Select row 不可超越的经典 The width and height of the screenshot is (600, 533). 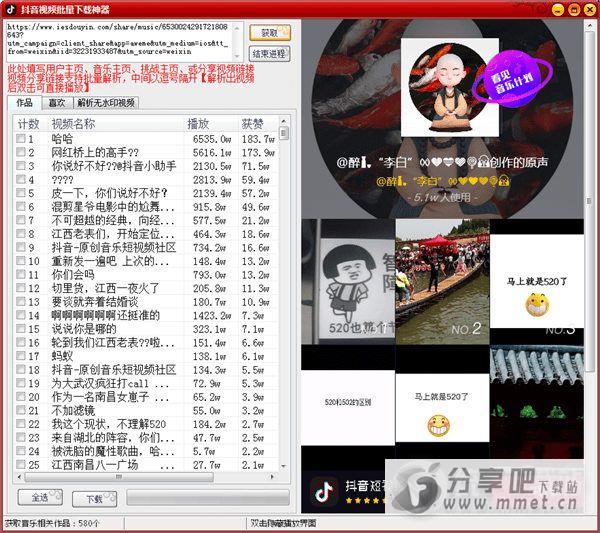tap(147, 220)
